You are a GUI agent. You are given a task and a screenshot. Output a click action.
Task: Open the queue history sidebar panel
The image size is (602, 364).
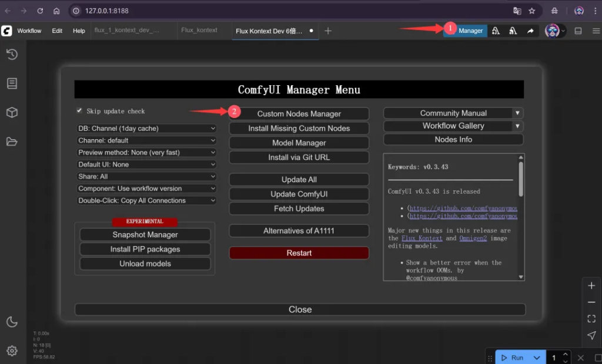(12, 55)
